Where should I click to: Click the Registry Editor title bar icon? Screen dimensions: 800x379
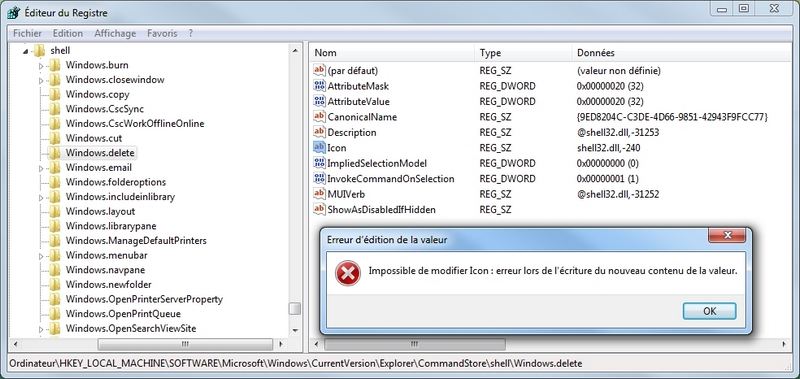pos(15,12)
